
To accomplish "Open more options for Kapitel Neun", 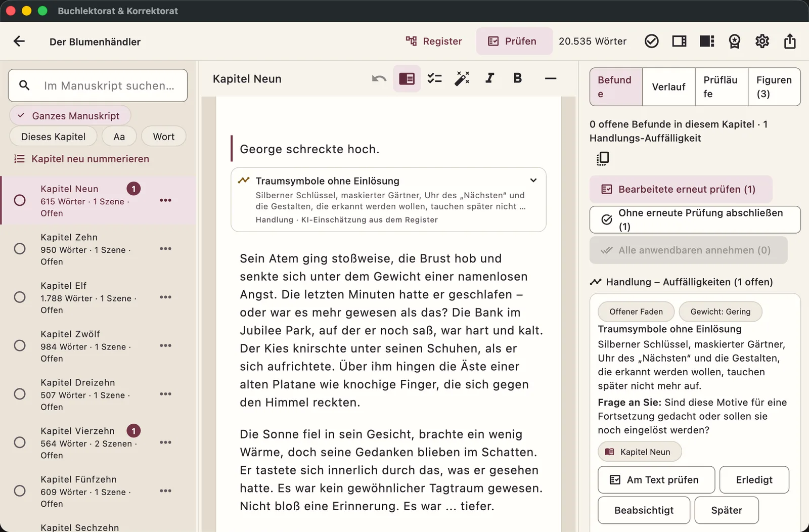I will pyautogui.click(x=165, y=200).
